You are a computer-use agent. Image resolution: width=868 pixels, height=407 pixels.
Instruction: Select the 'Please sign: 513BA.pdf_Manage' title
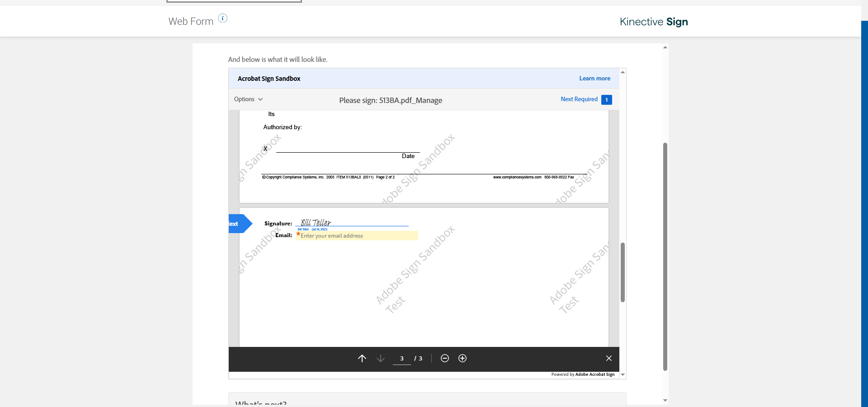(x=391, y=100)
